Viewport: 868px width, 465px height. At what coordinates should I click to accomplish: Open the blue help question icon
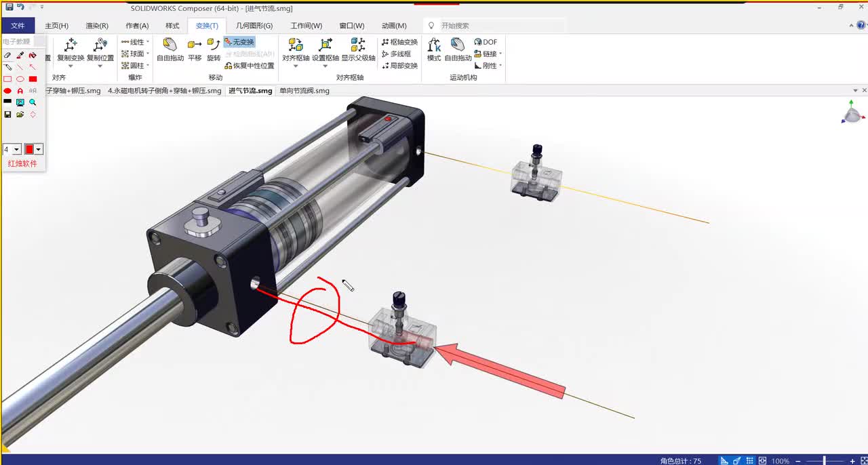click(x=861, y=25)
